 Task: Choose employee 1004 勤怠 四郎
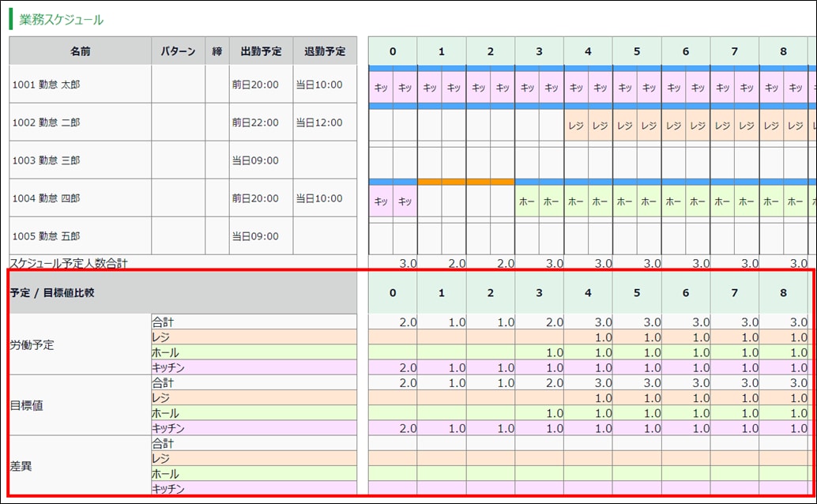pos(46,198)
